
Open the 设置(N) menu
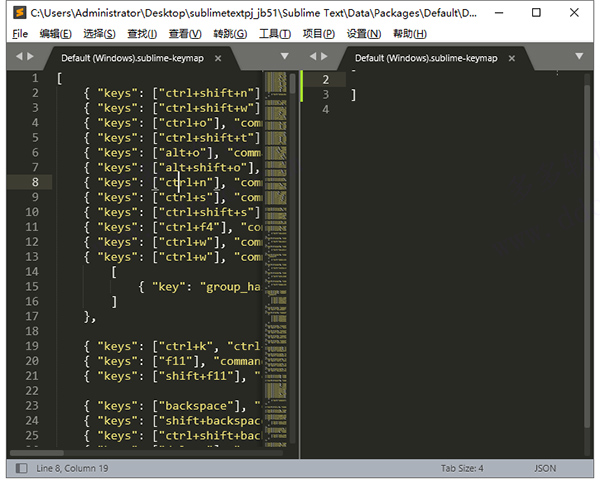click(x=363, y=33)
